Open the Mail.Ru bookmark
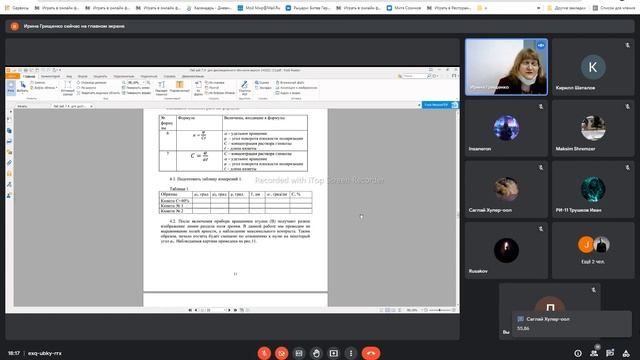This screenshot has height=360, width=640. (259, 8)
